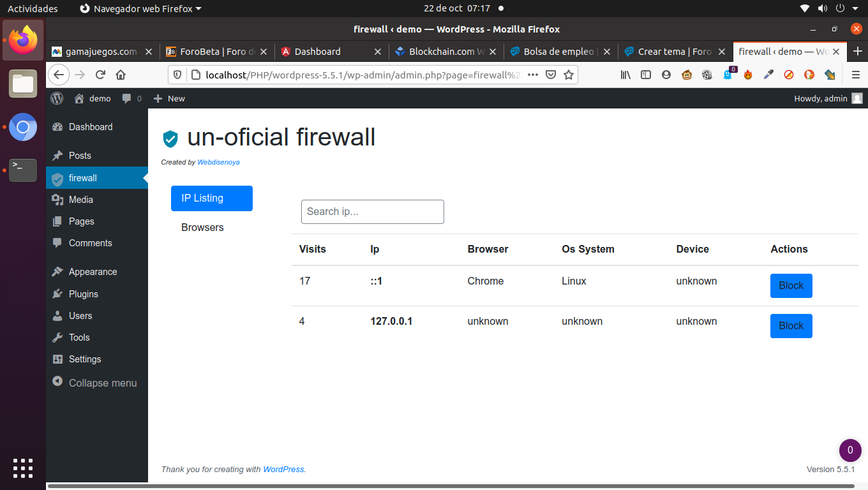Image resolution: width=868 pixels, height=490 pixels.
Task: Select the IP Listing tab
Action: (x=212, y=198)
